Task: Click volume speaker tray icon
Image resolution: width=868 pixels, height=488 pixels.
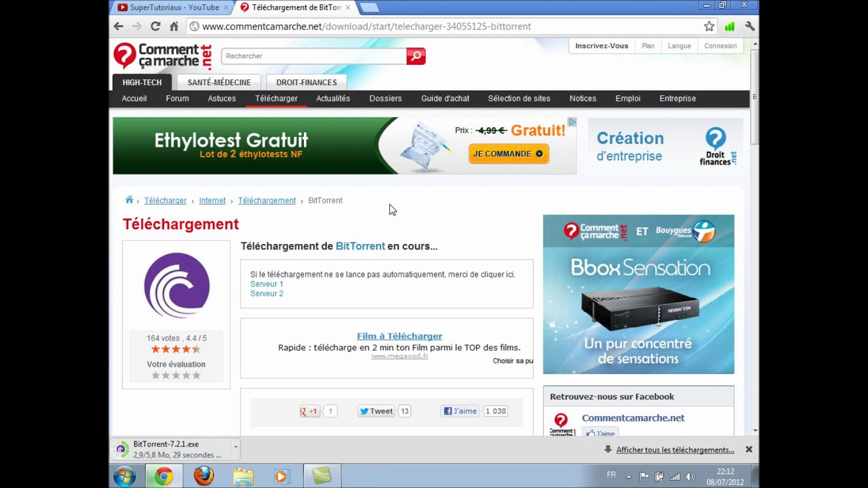Action: (x=690, y=476)
